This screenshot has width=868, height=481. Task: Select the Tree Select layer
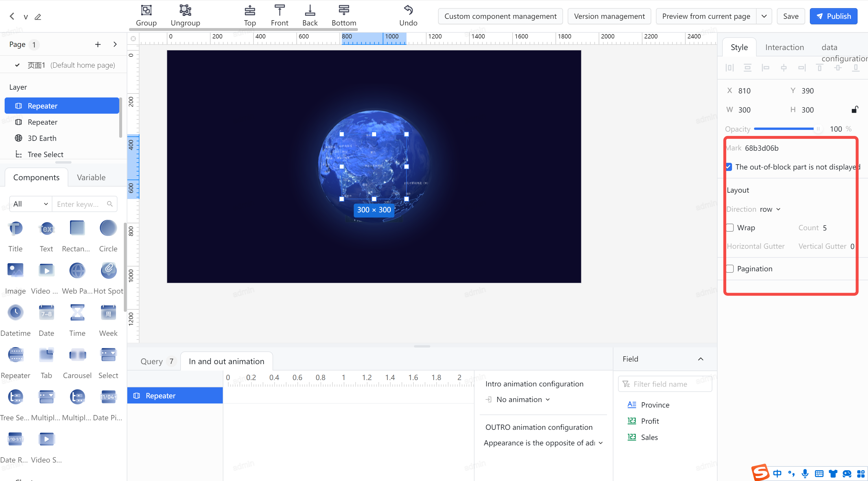pos(62,154)
